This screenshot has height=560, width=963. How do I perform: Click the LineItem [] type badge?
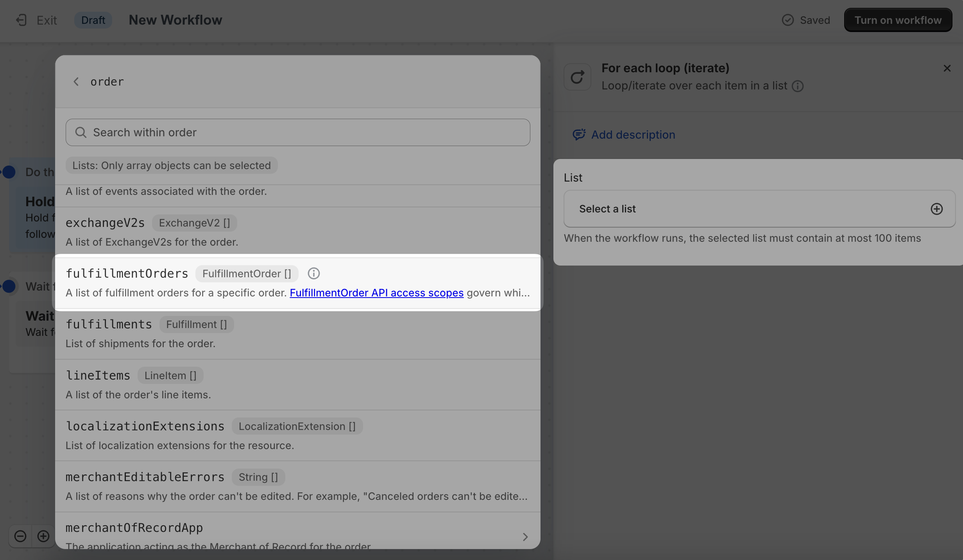(x=170, y=375)
